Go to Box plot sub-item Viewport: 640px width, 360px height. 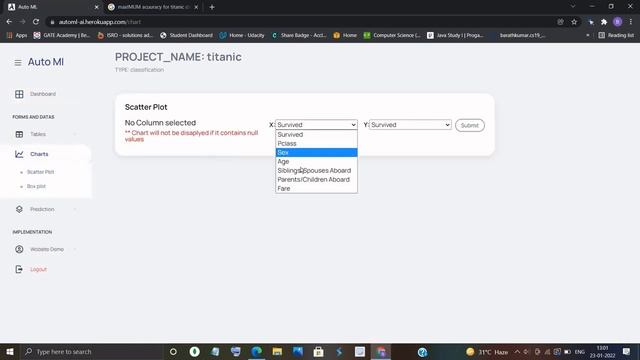pyautogui.click(x=36, y=186)
